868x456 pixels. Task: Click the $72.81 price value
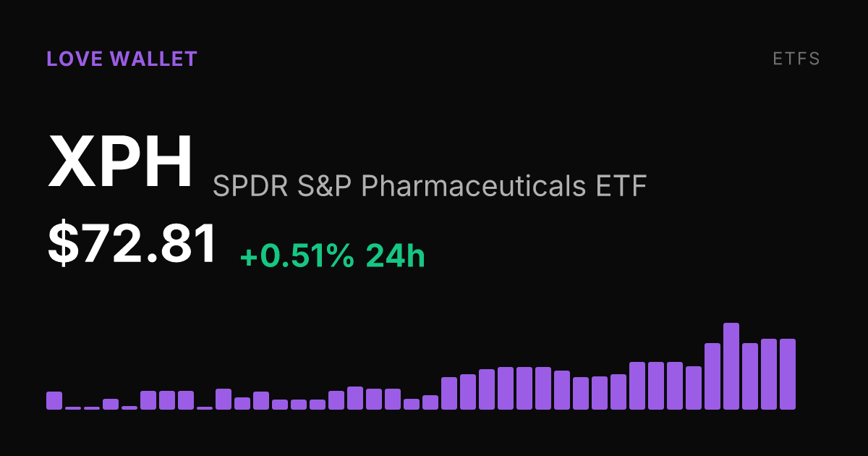pyautogui.click(x=132, y=244)
